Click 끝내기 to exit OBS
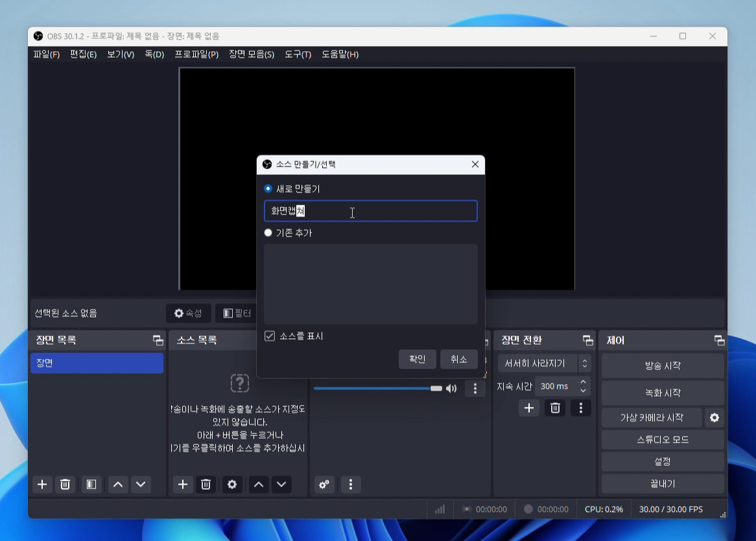This screenshot has height=541, width=756. coord(663,484)
